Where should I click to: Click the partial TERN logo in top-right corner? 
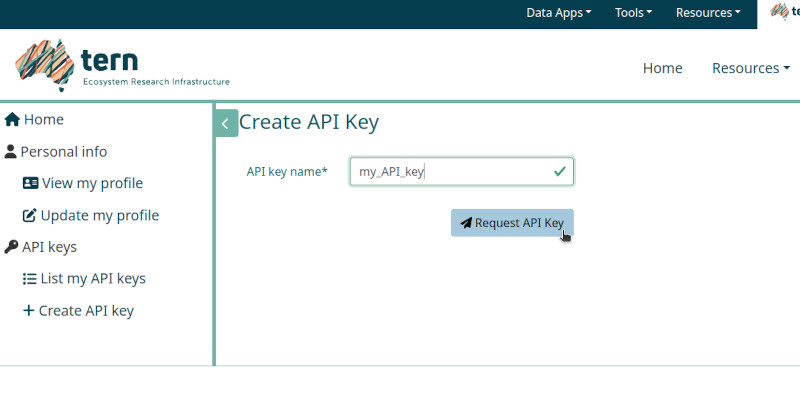(785, 12)
